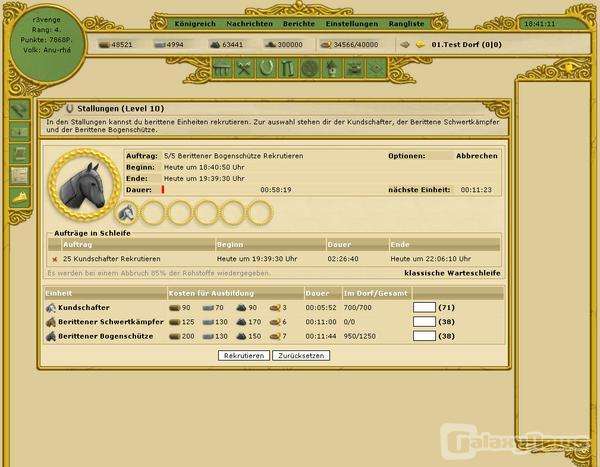600x467 pixels.
Task: Open the Nachrichten menu
Action: [249, 24]
